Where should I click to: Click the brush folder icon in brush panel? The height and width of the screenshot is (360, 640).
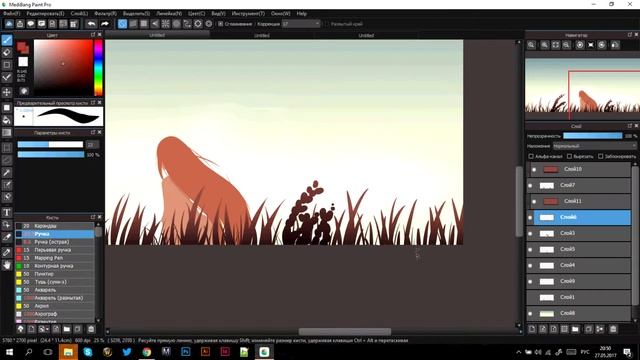pyautogui.click(x=67, y=329)
